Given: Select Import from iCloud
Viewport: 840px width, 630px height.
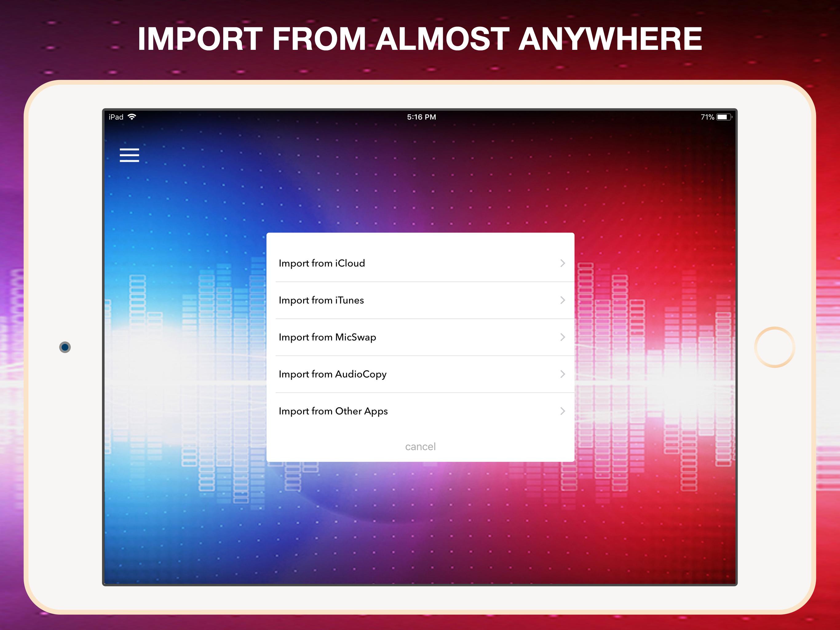Looking at the screenshot, I should click(x=322, y=263).
